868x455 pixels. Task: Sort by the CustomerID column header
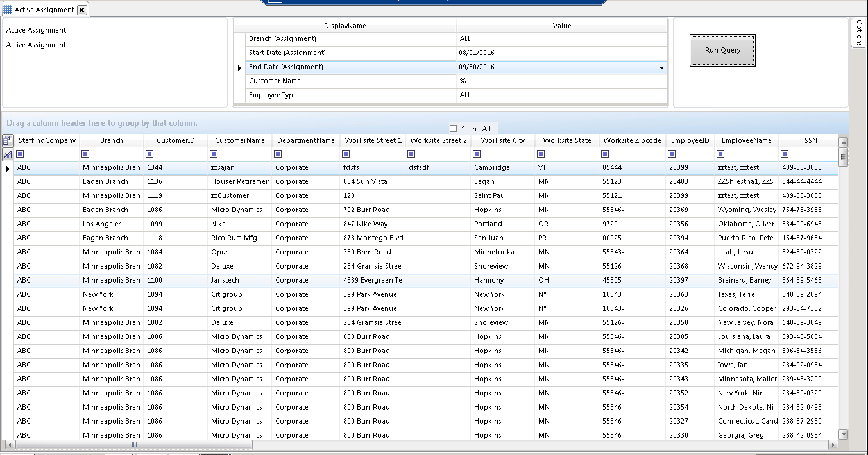point(176,140)
